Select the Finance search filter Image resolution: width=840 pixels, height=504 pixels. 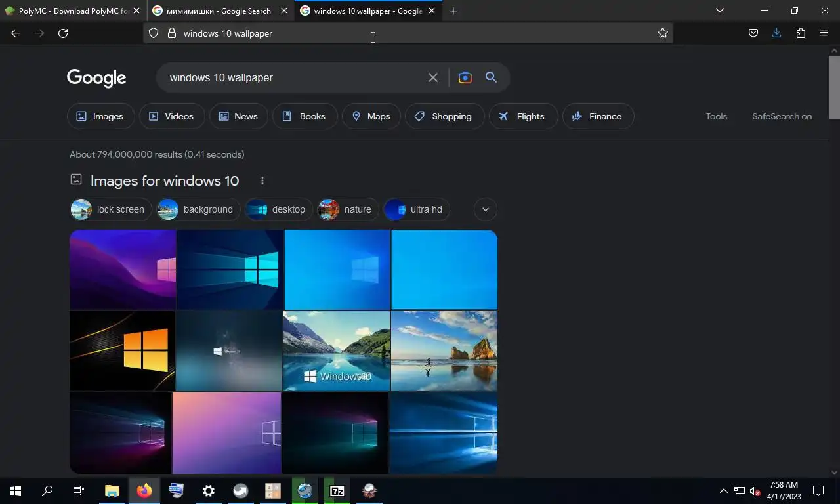(598, 116)
